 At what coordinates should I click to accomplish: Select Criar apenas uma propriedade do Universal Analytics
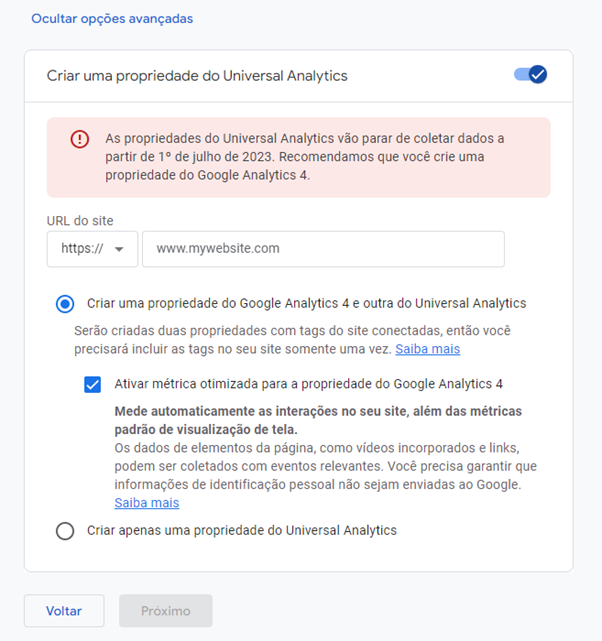click(65, 531)
